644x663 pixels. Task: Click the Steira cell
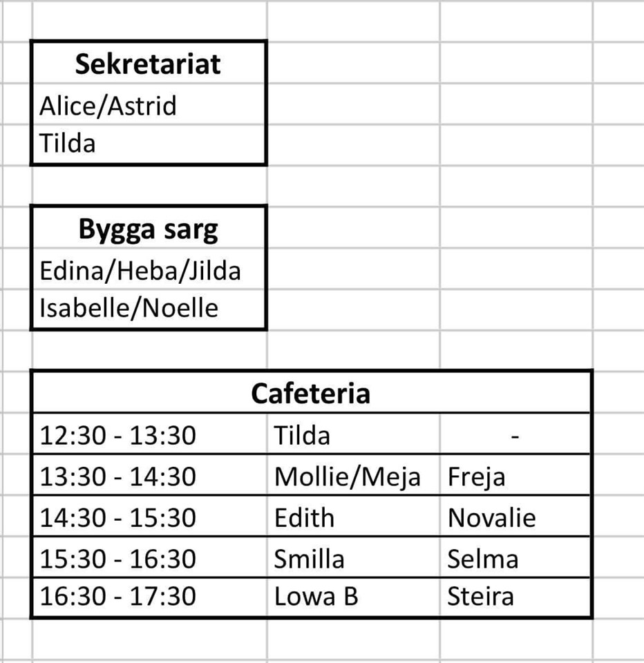[481, 596]
